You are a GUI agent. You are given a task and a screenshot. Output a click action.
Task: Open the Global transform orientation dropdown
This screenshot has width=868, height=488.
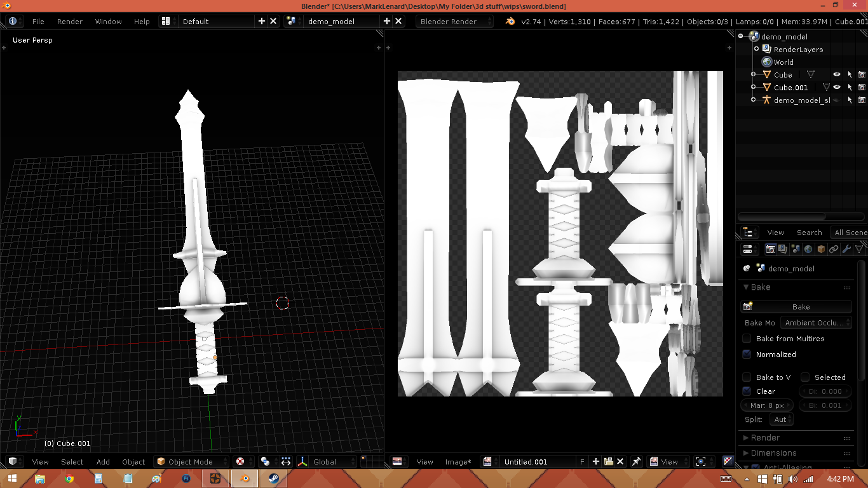334,462
